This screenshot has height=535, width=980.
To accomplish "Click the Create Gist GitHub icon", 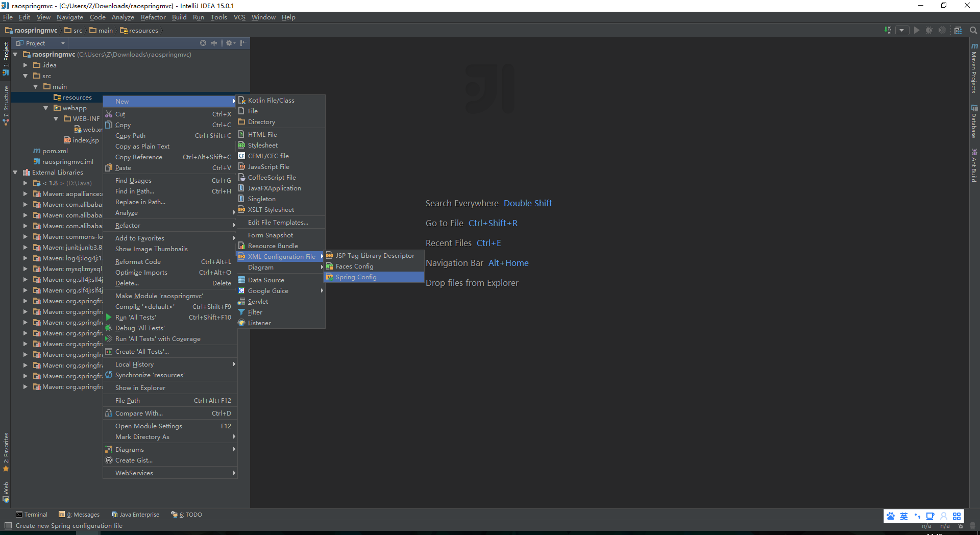I will pos(109,460).
